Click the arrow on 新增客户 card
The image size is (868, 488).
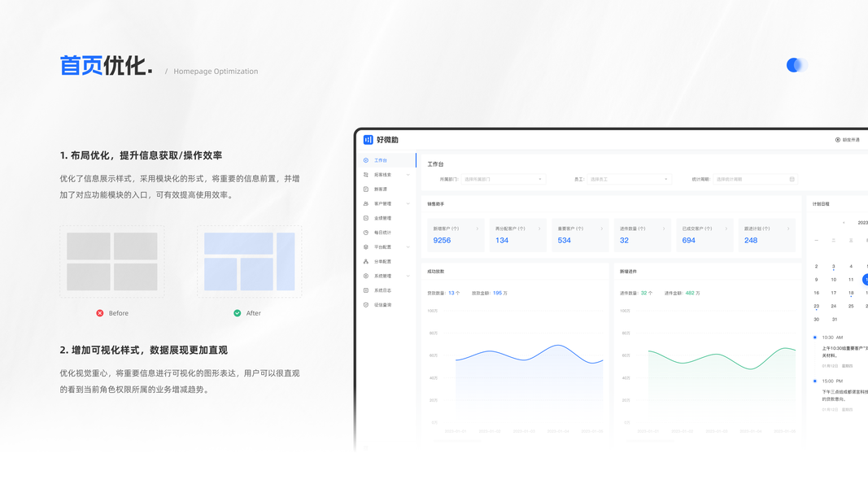click(x=478, y=229)
